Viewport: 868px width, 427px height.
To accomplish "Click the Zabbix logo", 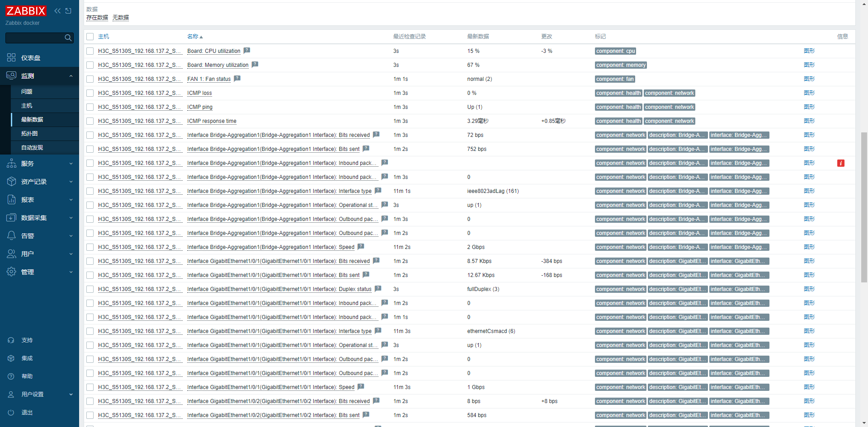I will click(x=26, y=10).
